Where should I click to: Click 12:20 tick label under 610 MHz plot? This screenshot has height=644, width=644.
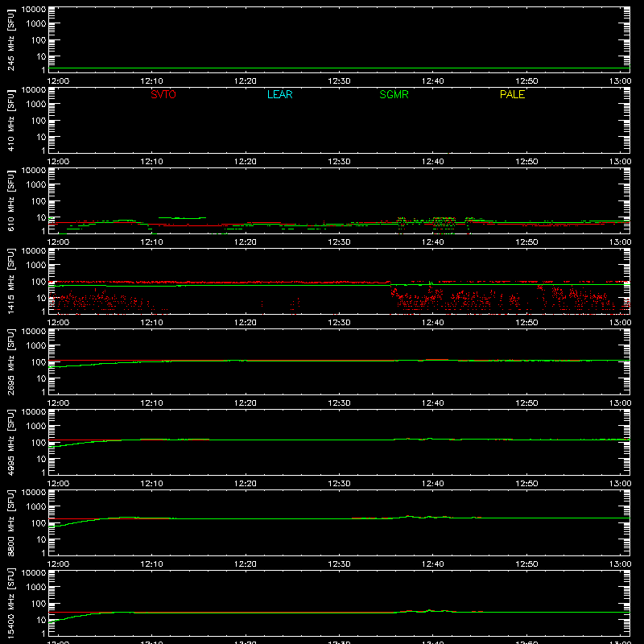(246, 242)
